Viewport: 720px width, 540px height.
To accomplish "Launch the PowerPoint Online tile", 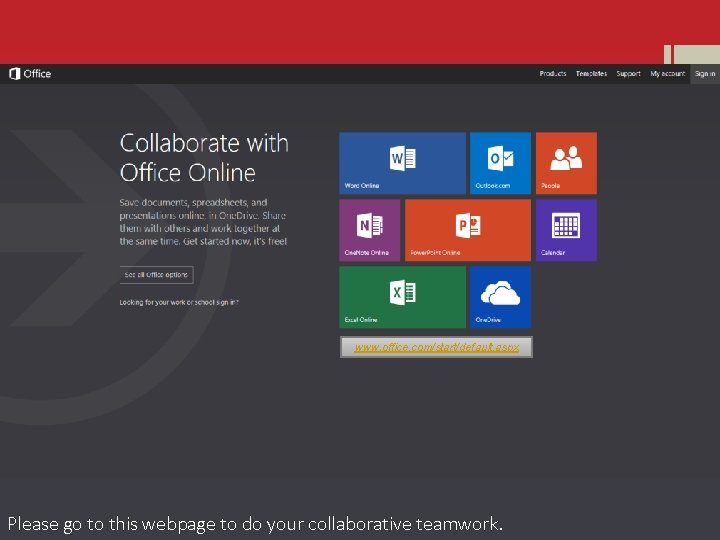I will tap(468, 230).
